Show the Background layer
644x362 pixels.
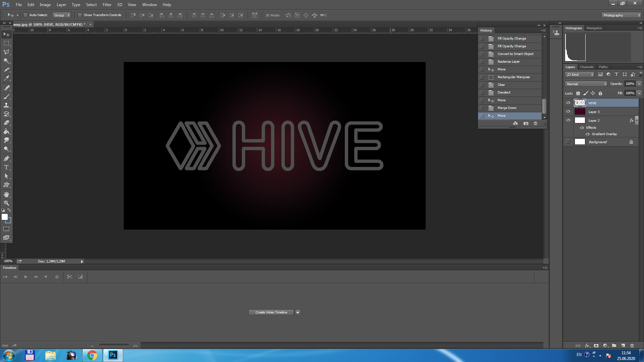click(568, 142)
